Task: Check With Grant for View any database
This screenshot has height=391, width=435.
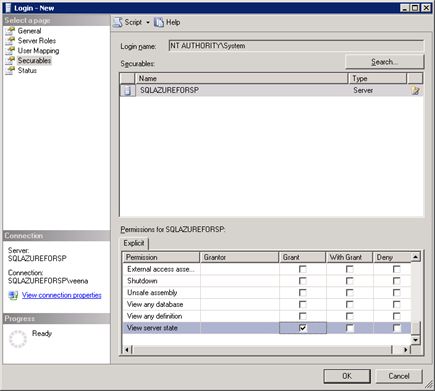Action: coord(350,304)
